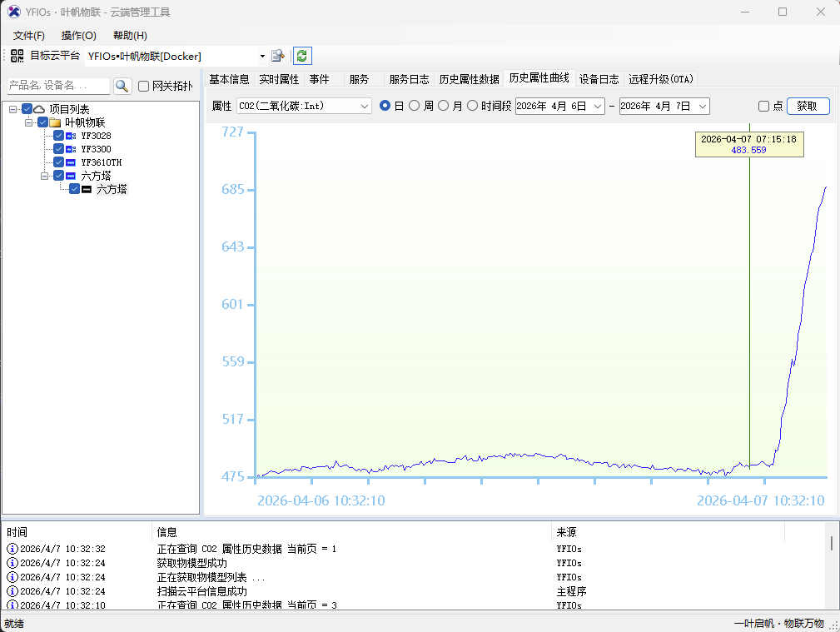Click the 项目列表 cloud icon
The width and height of the screenshot is (840, 632).
pos(39,109)
